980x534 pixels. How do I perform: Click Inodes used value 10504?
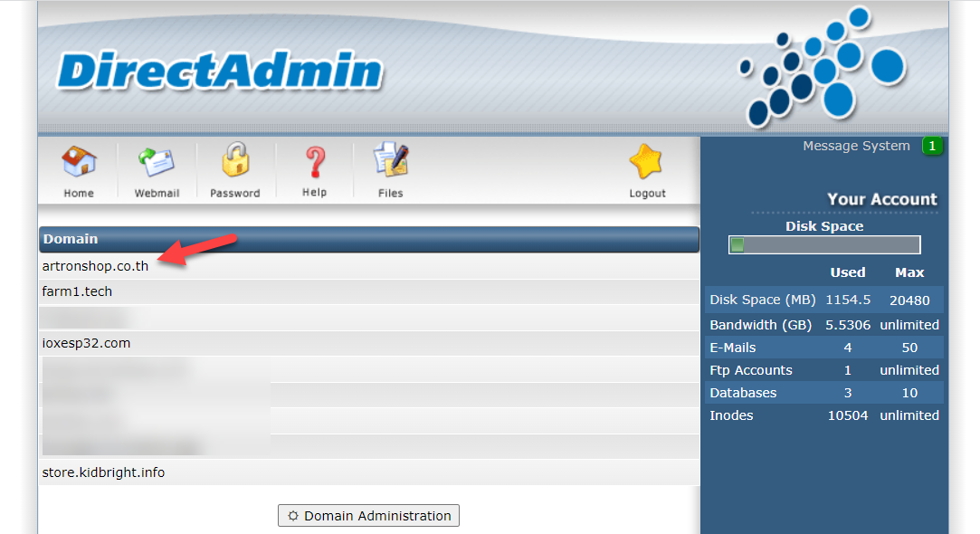(x=848, y=415)
